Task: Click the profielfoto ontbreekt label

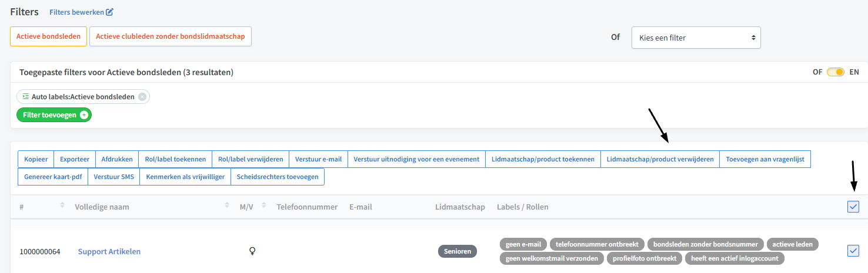Action: coord(645,258)
